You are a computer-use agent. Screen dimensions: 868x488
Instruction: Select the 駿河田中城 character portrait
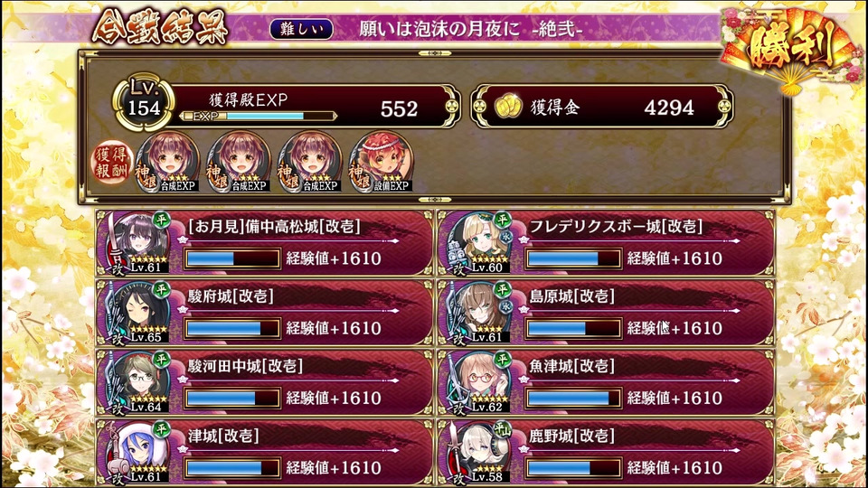(x=137, y=382)
